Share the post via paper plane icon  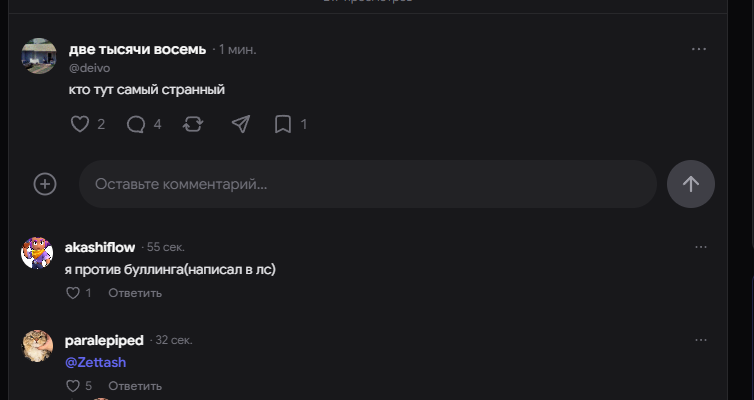pyautogui.click(x=240, y=124)
